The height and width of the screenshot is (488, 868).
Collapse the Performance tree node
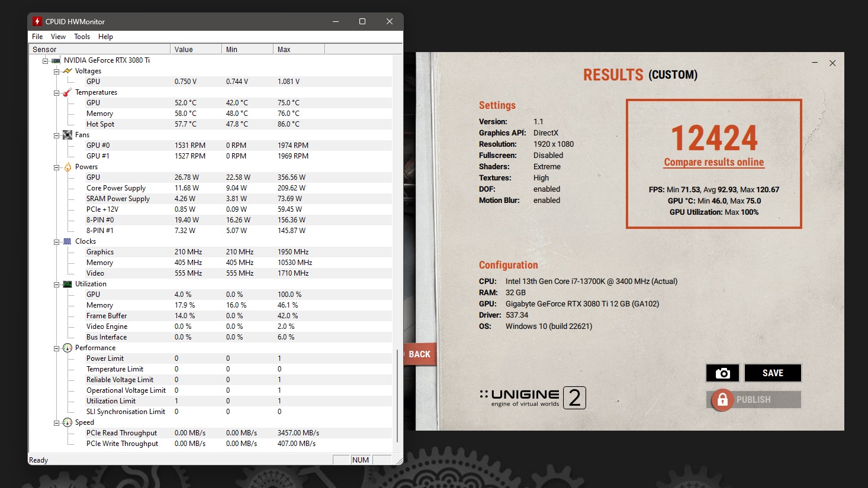pos(57,348)
